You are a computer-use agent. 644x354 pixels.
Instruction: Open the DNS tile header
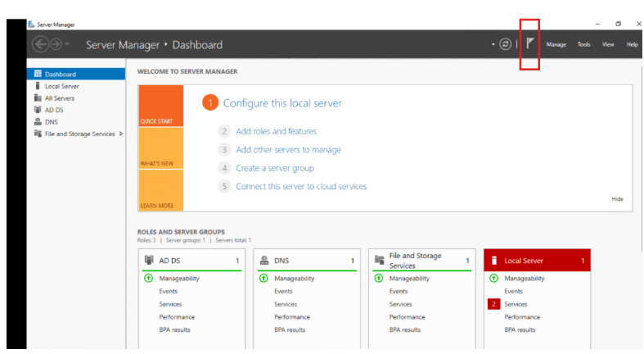[x=307, y=261]
